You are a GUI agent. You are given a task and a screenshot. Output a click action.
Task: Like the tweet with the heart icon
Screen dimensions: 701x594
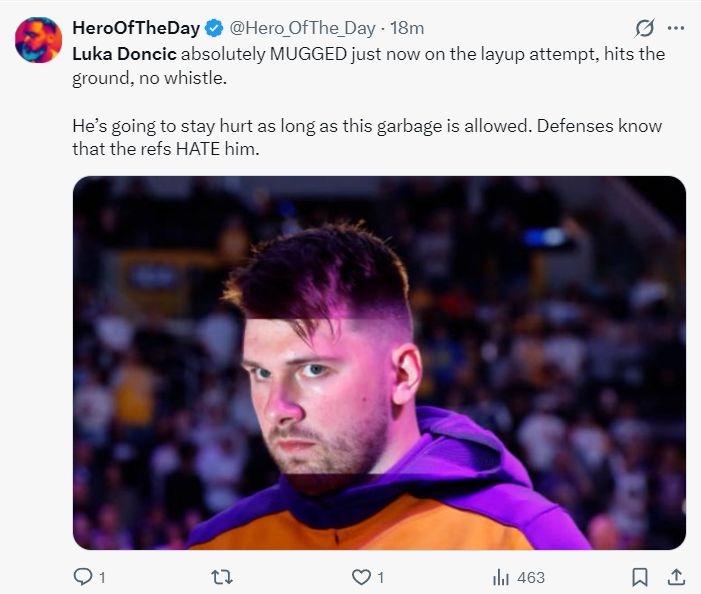(362, 577)
